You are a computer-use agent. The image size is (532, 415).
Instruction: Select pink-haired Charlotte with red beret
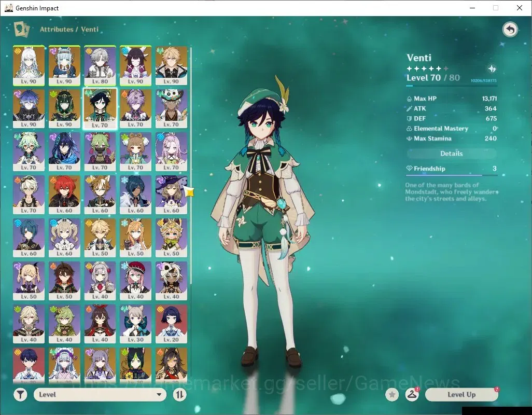[x=136, y=281]
